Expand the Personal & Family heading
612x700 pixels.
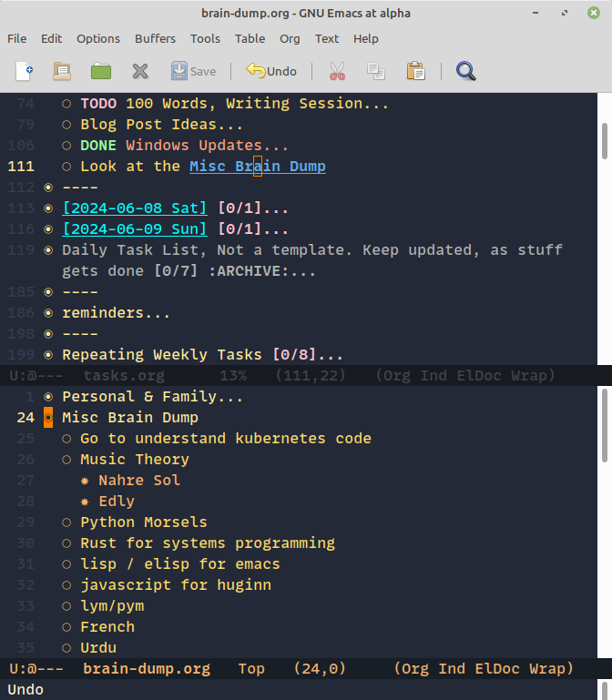click(x=152, y=397)
